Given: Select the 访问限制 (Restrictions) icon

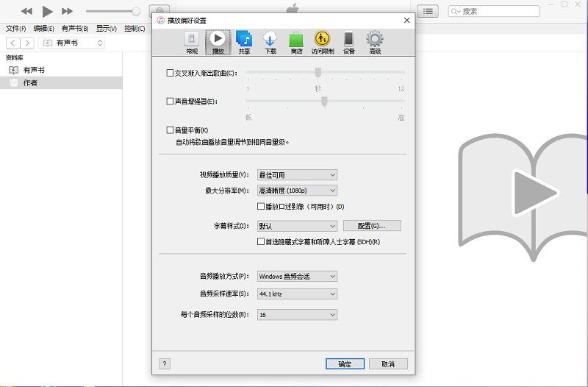Looking at the screenshot, I should (322, 42).
